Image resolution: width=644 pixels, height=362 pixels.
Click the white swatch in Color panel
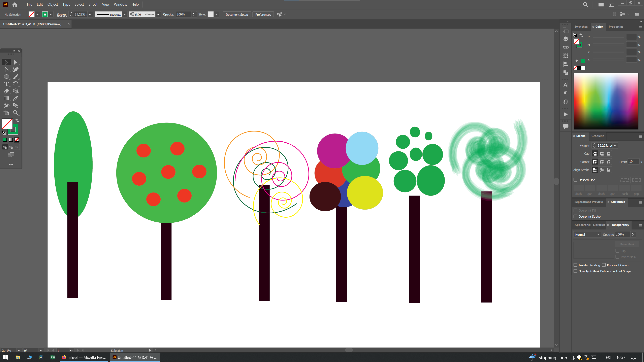[x=583, y=68]
